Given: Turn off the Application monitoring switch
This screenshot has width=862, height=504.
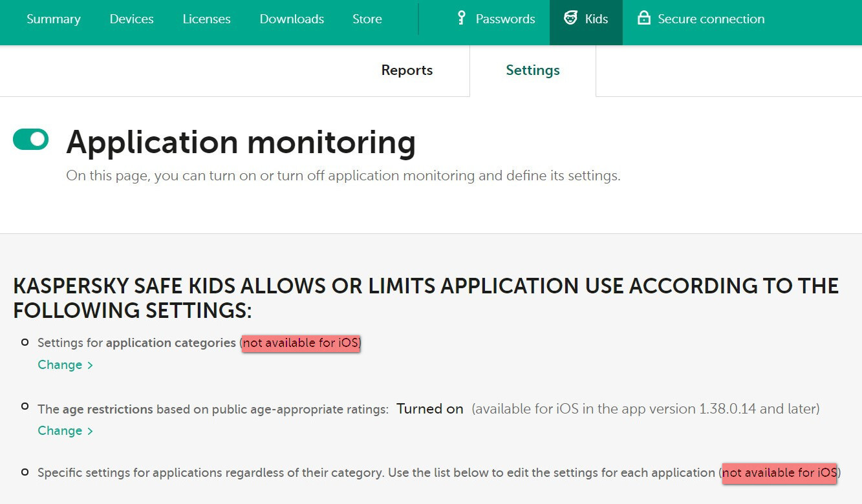Looking at the screenshot, I should coord(31,139).
